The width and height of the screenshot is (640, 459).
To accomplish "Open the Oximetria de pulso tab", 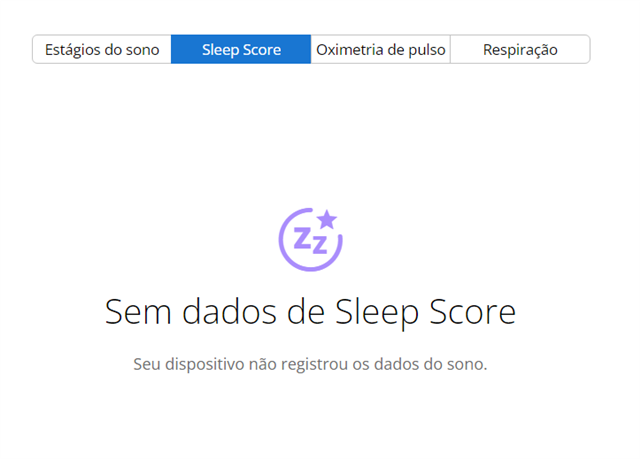I will tap(380, 49).
